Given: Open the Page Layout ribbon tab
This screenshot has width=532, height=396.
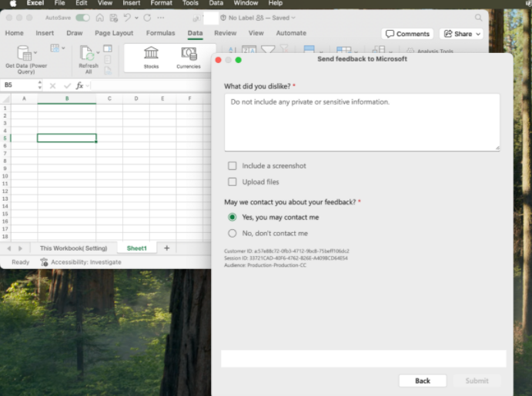Looking at the screenshot, I should pos(114,33).
